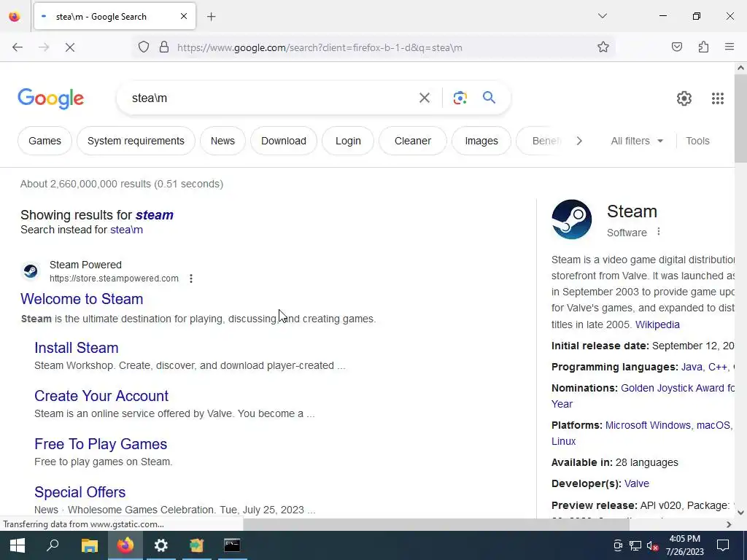Click the Firefox forward arrow button
The height and width of the screenshot is (560, 747).
coord(44,47)
